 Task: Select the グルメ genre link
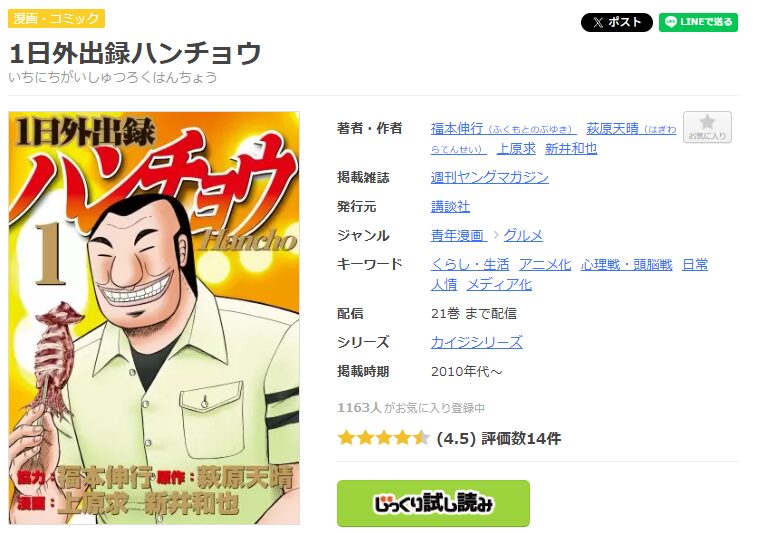pyautogui.click(x=523, y=235)
